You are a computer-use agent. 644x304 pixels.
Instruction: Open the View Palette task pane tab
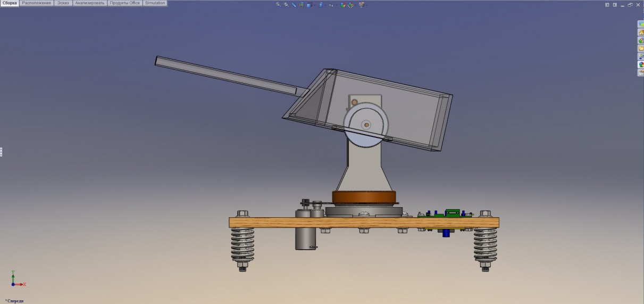point(641,56)
